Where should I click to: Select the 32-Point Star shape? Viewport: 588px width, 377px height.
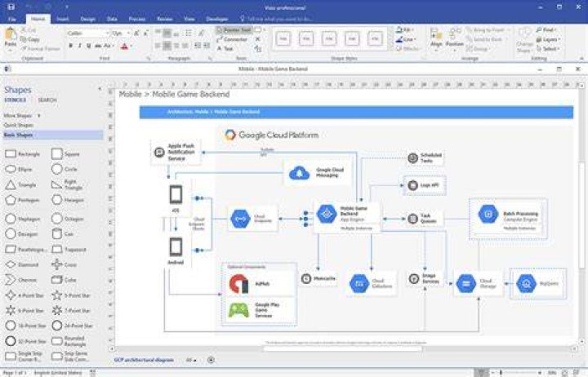click(x=25, y=341)
